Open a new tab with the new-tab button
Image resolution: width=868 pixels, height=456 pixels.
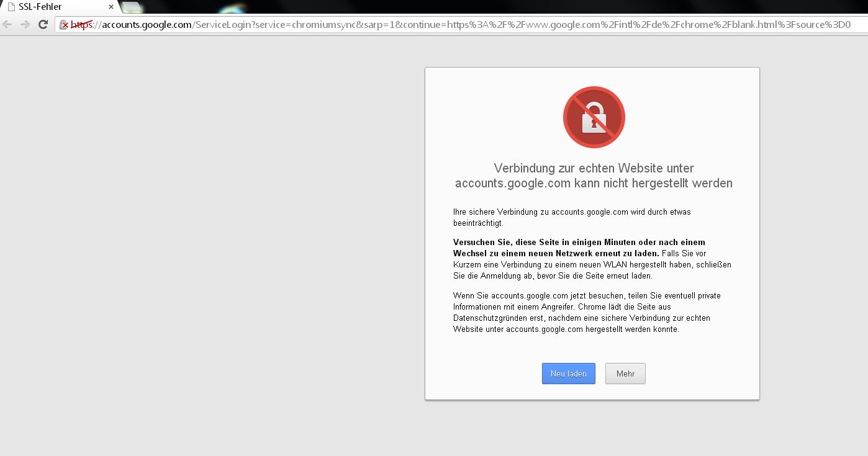pos(131,7)
